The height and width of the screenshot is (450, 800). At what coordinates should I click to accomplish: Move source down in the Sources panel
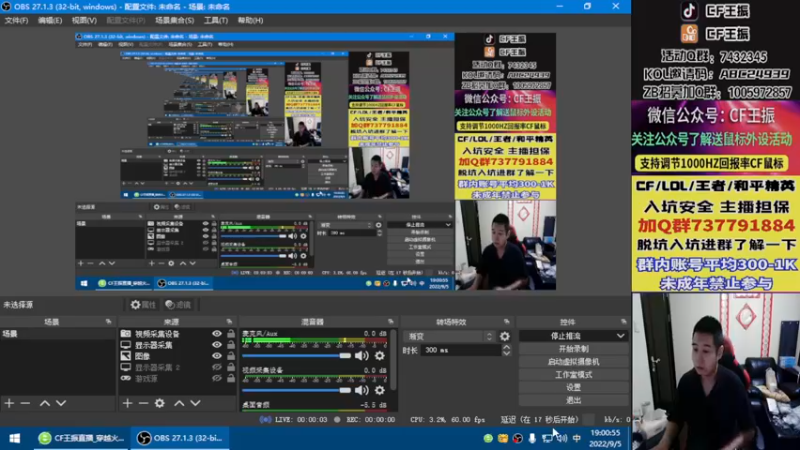[195, 403]
